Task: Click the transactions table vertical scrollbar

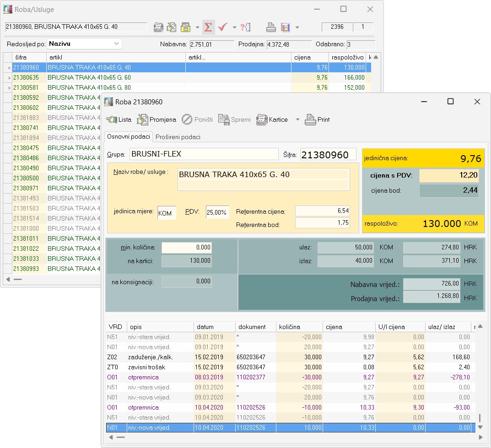Action: coord(480,417)
